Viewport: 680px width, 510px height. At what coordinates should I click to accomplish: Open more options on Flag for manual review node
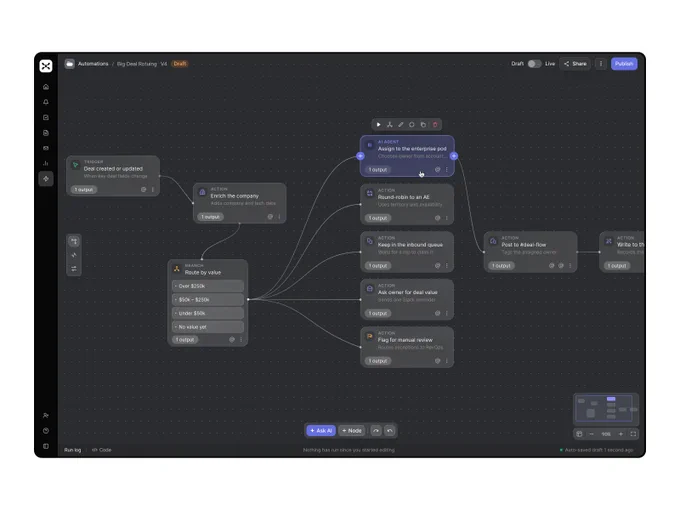[x=447, y=361]
